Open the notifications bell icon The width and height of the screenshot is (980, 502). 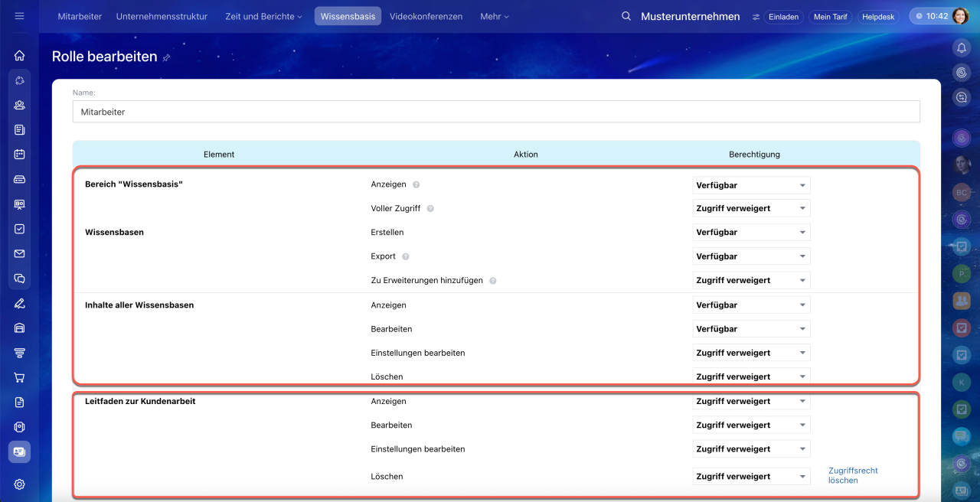pyautogui.click(x=962, y=47)
